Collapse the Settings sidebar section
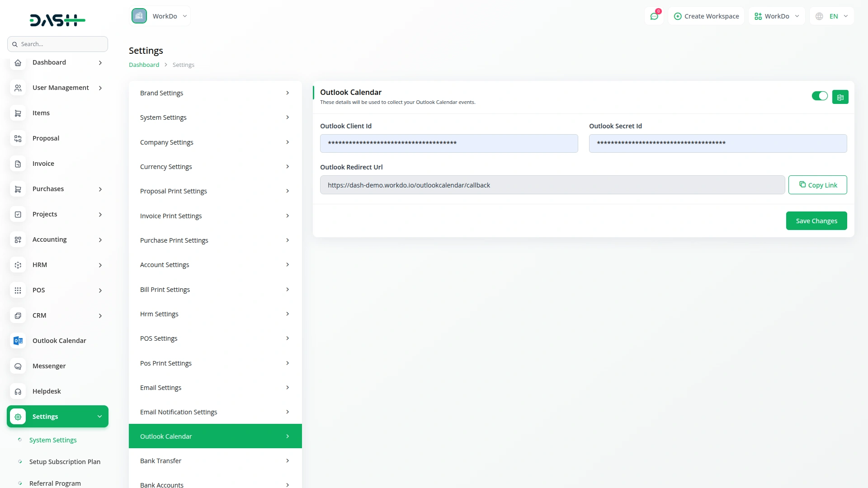Screen dimensions: 868x488 [x=57, y=417]
